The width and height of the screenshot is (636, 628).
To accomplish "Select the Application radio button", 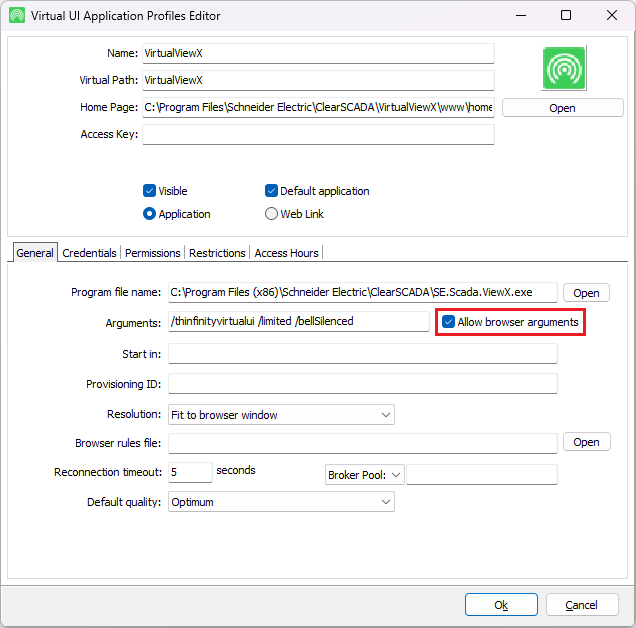I will (x=150, y=214).
